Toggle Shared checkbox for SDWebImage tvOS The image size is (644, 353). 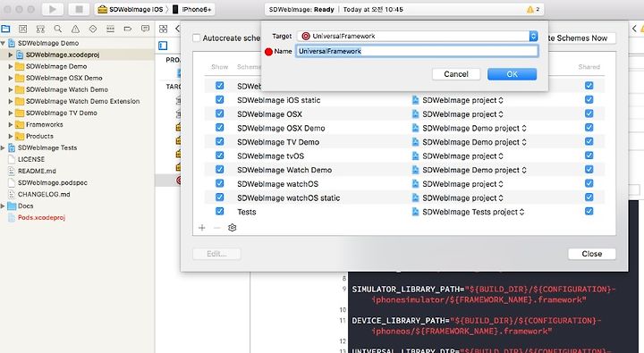[x=589, y=155]
